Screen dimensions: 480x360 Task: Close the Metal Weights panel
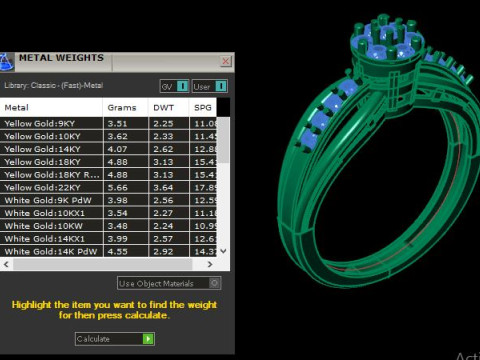(x=226, y=61)
